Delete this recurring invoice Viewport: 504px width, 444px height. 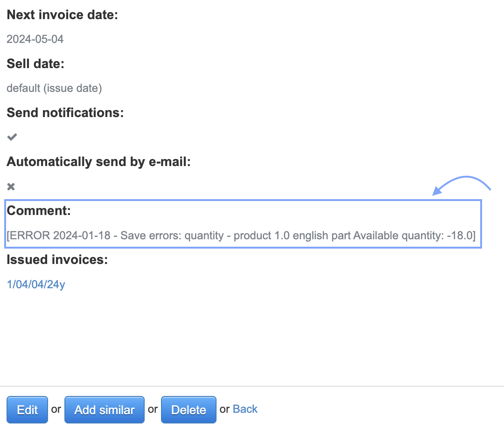(189, 410)
